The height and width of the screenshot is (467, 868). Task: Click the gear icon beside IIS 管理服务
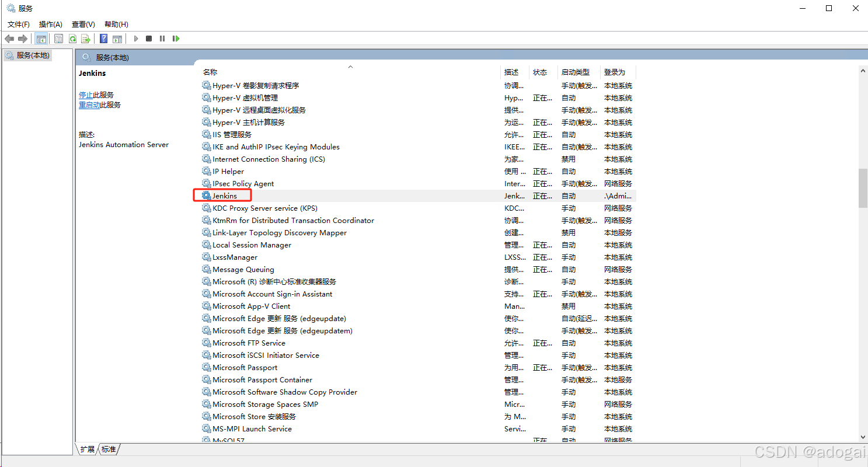click(207, 134)
